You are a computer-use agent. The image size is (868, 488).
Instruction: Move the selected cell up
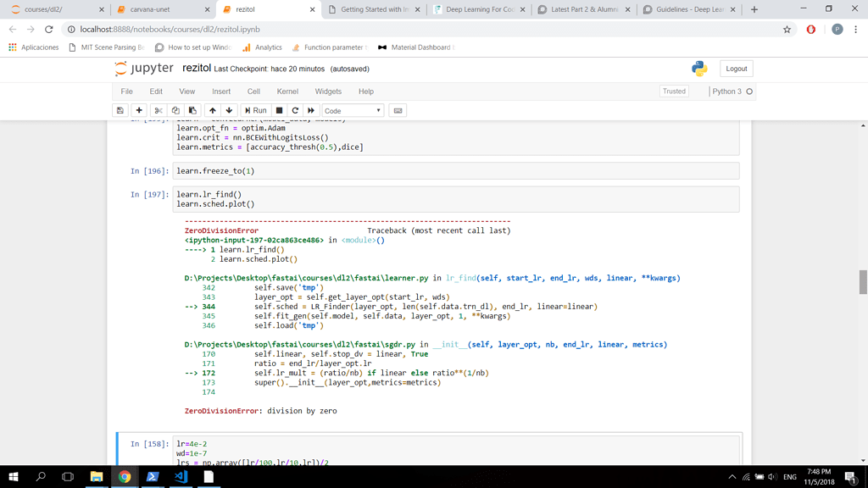(x=213, y=110)
